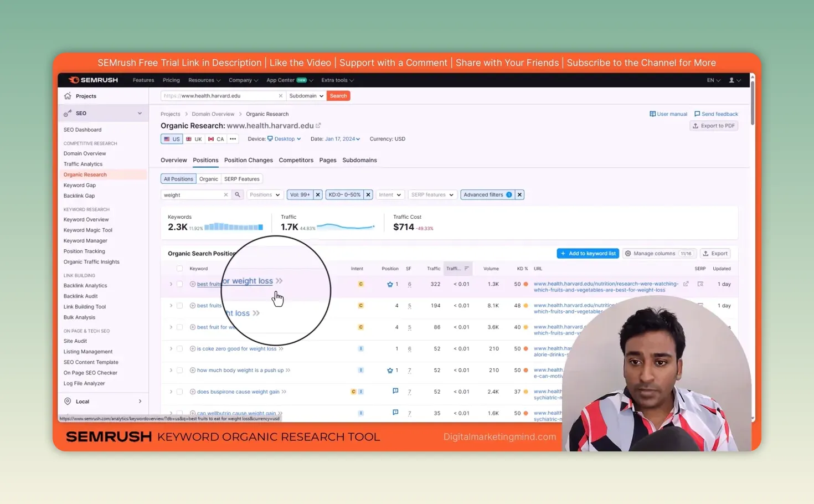Add 'does buspirone cause weight gain' plus icon

[193, 392]
